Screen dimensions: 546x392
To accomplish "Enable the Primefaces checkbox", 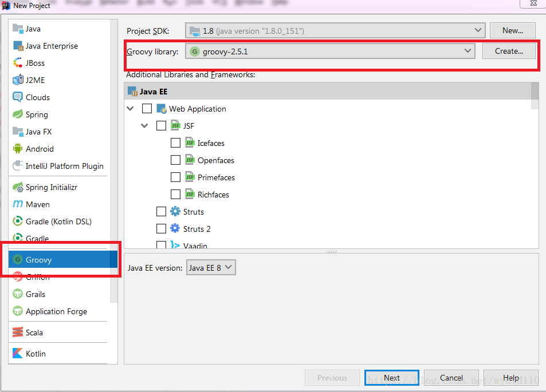I will (x=175, y=177).
